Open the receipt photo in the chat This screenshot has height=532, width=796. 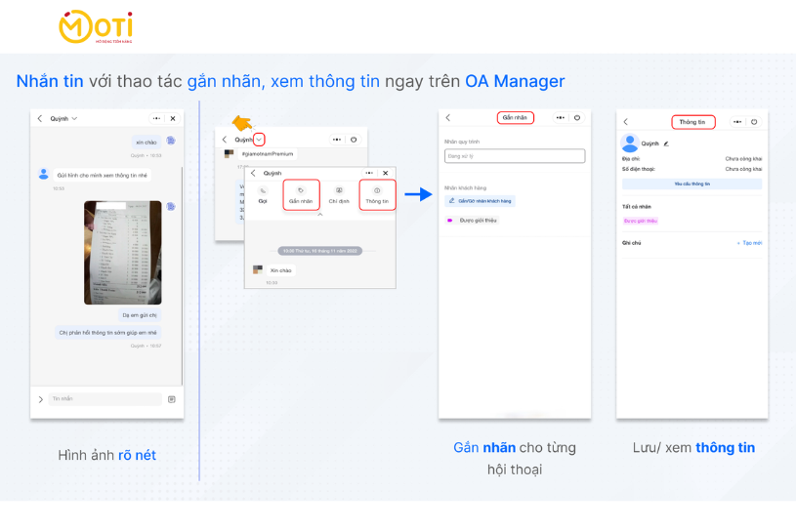pyautogui.click(x=122, y=253)
